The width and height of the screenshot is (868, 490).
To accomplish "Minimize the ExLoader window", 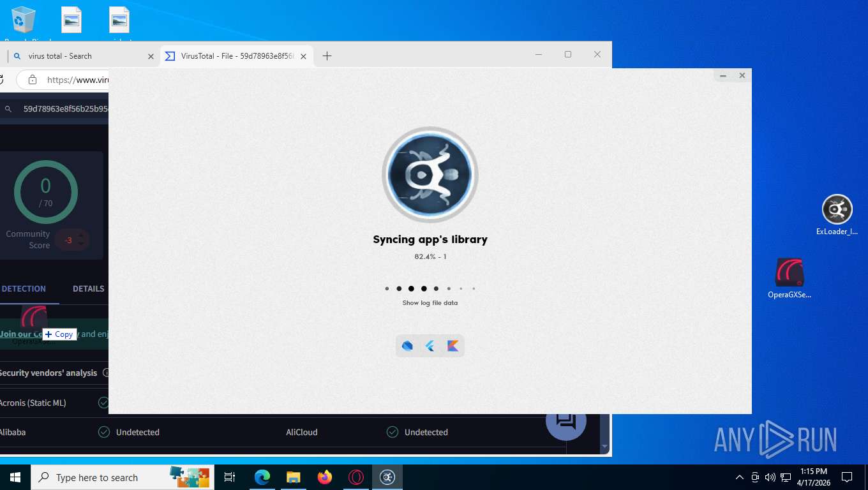I will click(x=723, y=76).
